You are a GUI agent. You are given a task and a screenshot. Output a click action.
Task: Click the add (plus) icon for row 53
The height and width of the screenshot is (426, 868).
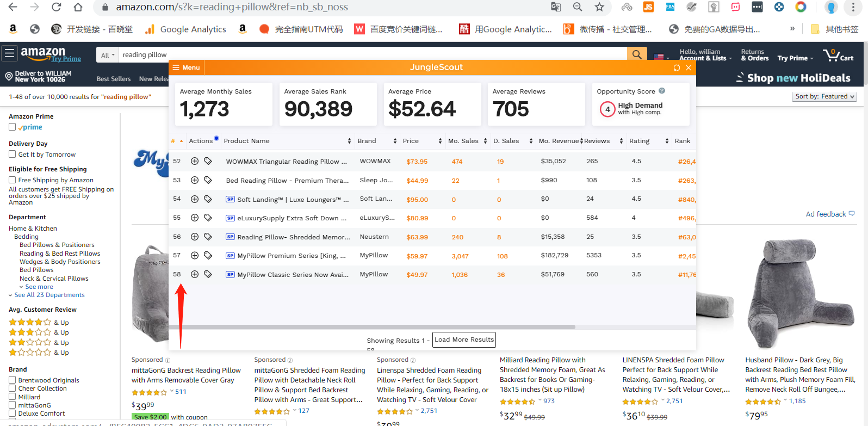tap(194, 180)
